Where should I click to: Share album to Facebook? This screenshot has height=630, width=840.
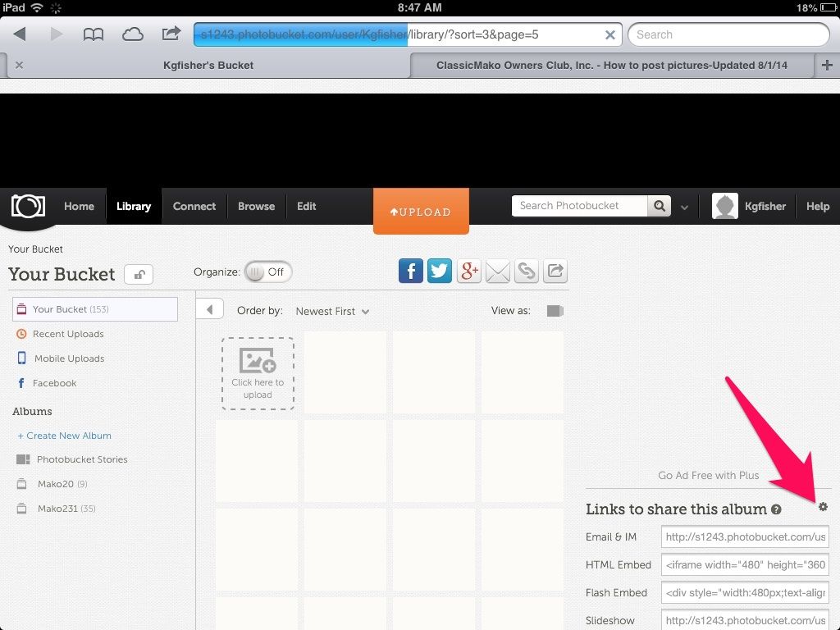coord(411,271)
